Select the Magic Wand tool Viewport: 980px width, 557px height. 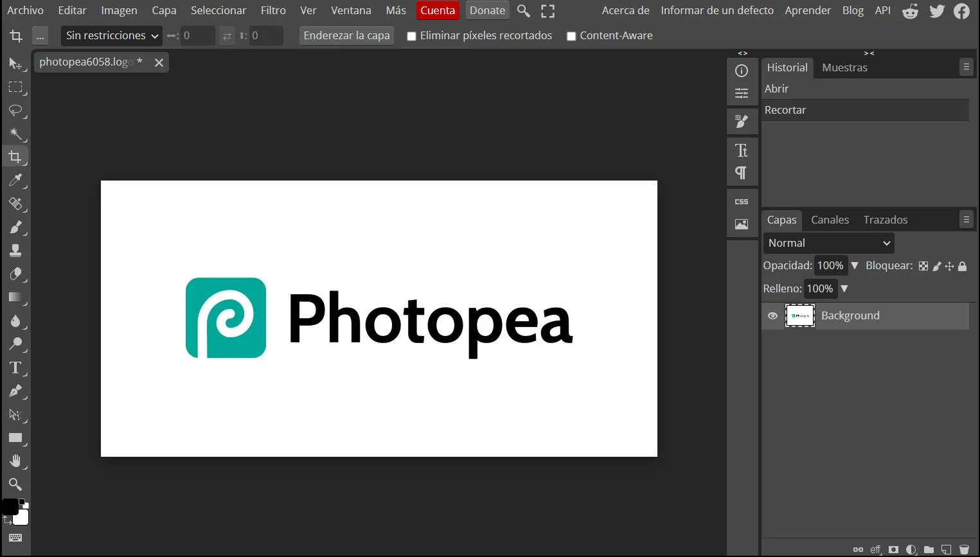coord(16,134)
